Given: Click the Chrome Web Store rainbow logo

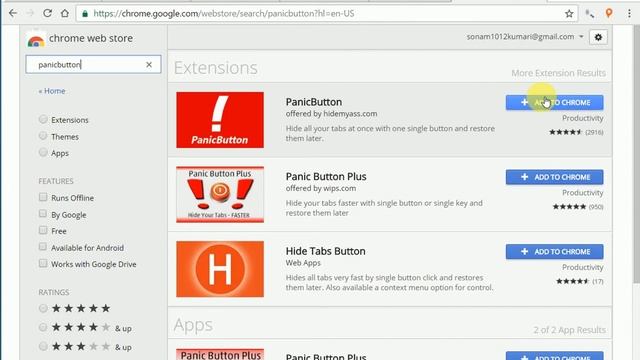Looking at the screenshot, I should tap(36, 40).
